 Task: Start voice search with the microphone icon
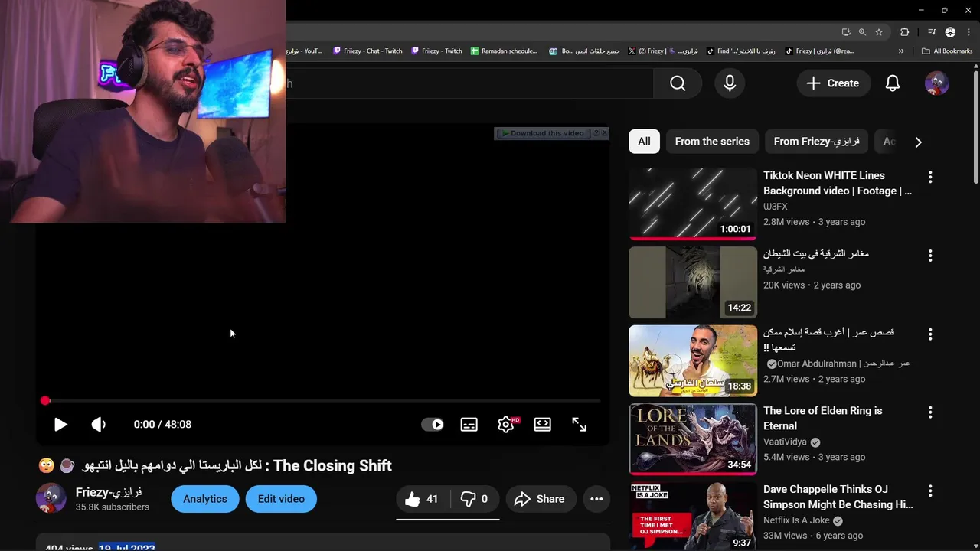click(730, 83)
